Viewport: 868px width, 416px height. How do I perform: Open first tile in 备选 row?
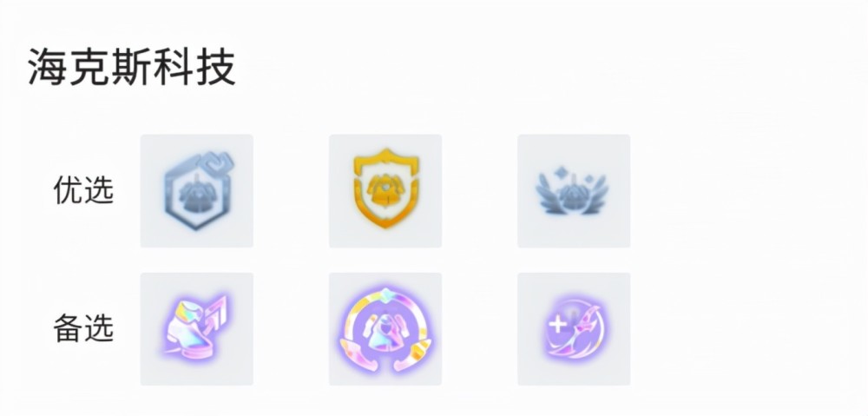tap(196, 328)
